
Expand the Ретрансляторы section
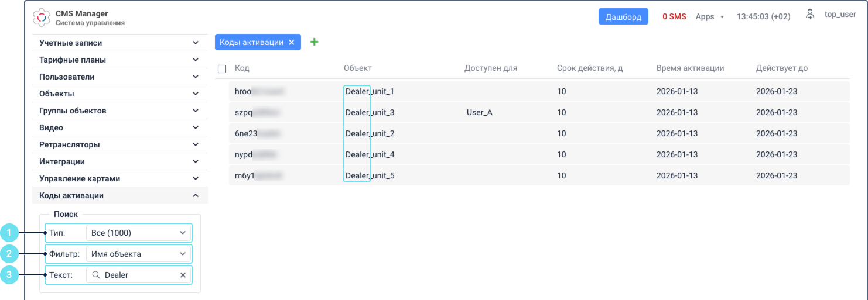pos(119,144)
